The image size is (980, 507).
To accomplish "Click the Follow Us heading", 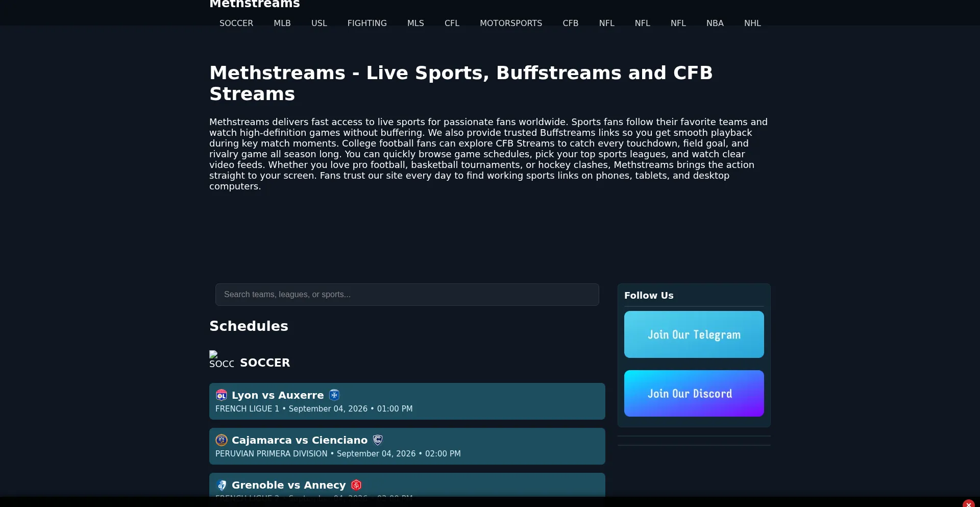I will click(649, 296).
